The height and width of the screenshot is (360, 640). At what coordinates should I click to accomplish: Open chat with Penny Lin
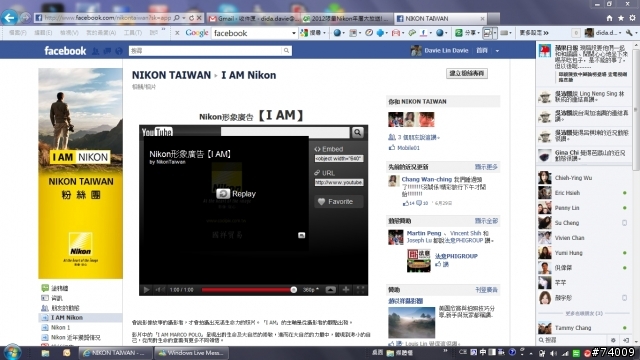pos(584,208)
